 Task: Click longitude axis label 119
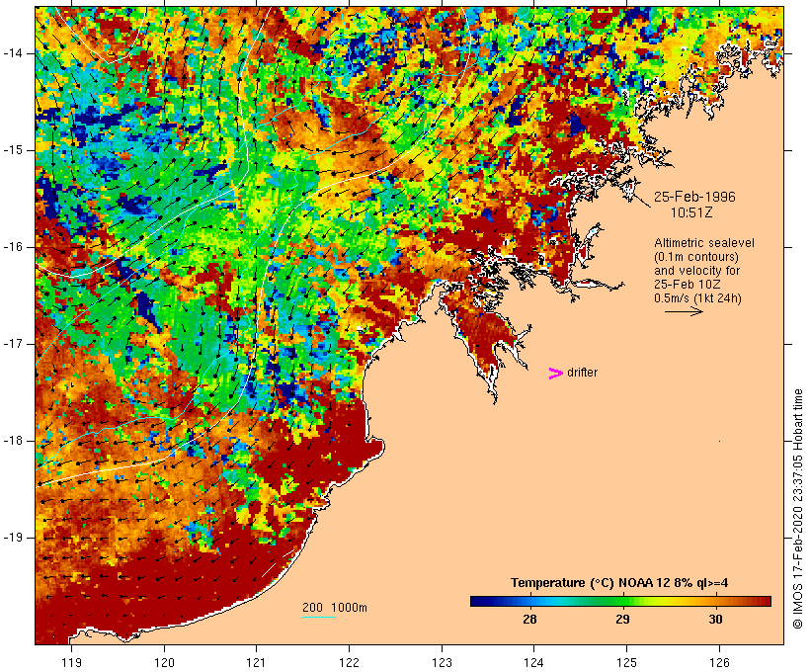pos(71,662)
